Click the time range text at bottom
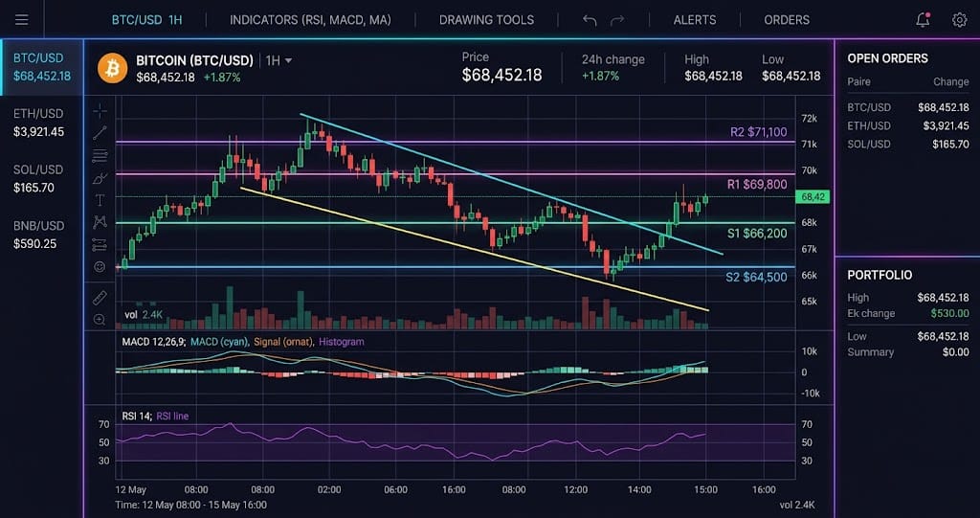 [191, 505]
